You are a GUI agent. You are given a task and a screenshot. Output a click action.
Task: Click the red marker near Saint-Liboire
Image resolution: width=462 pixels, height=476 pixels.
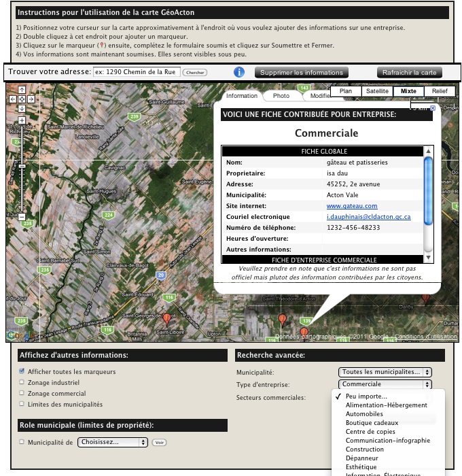click(x=167, y=318)
